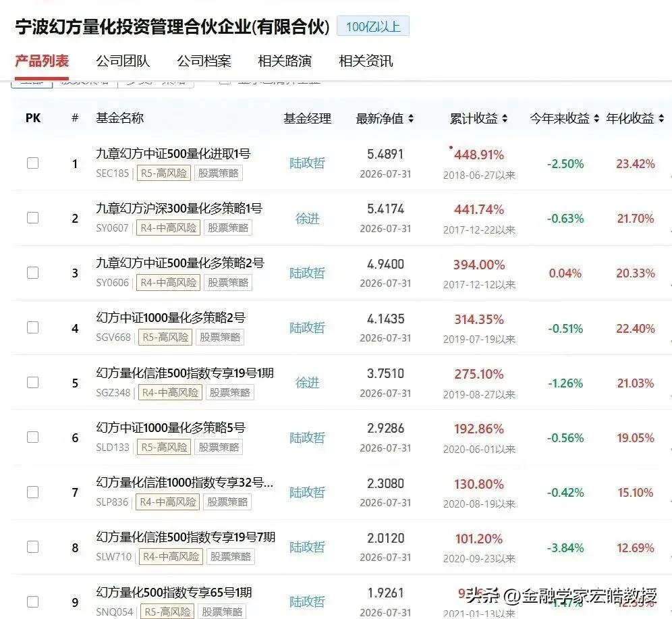672x619 pixels.
Task: Select year-to-date return 0.04%
Action: (x=565, y=273)
